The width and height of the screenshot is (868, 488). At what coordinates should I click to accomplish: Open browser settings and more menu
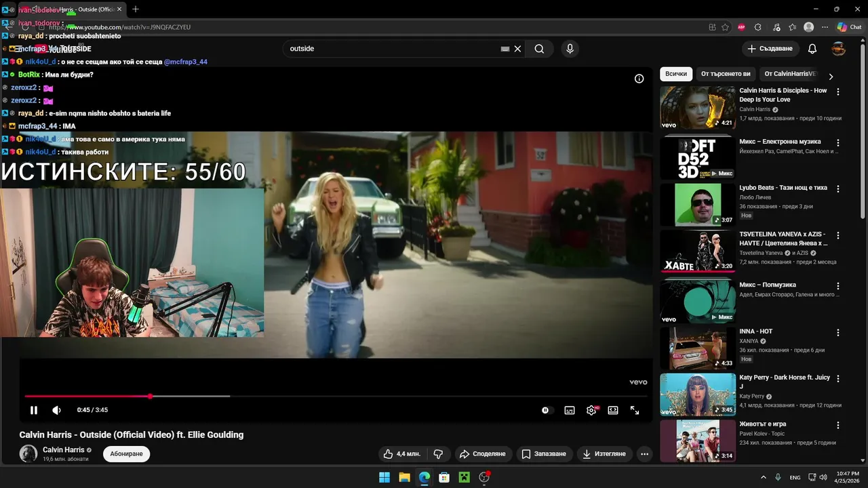click(x=825, y=27)
